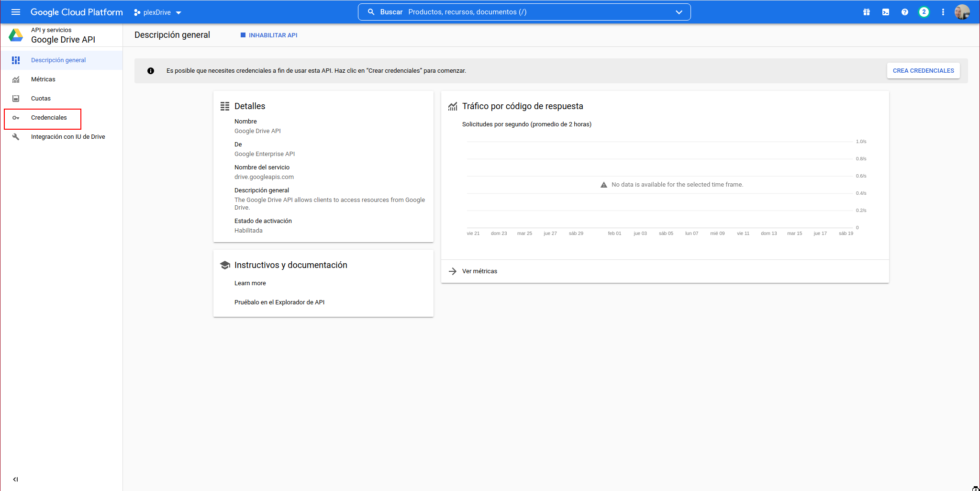Collapse the left sidebar panel
The height and width of the screenshot is (491, 980).
pyautogui.click(x=15, y=479)
